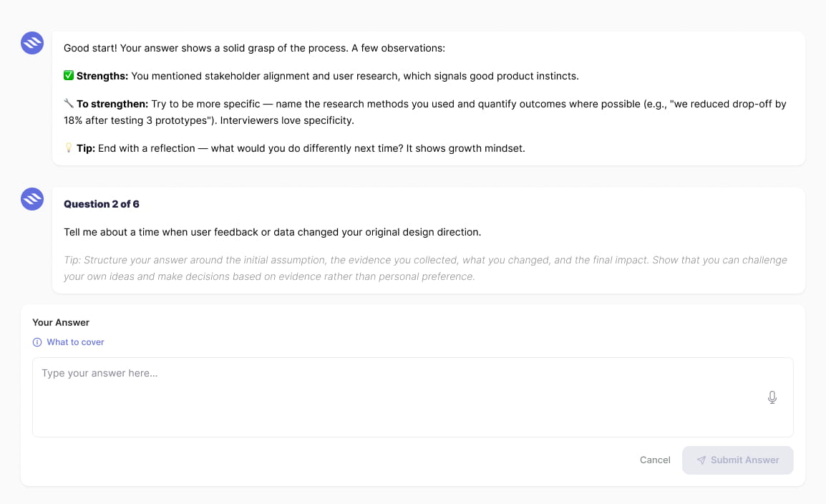826x504 pixels.
Task: Click the Question 2 of 6 heading
Action: pos(102,204)
